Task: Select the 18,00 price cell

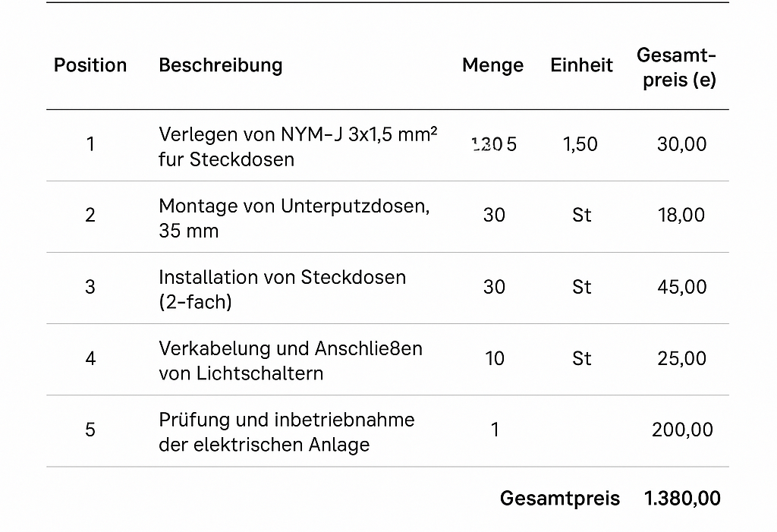Action: click(x=681, y=216)
